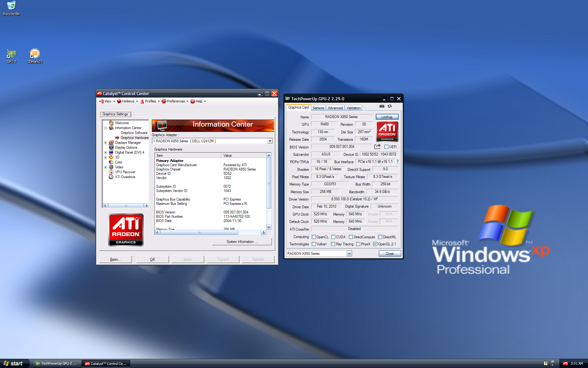Click the ATI tray icon in taskbar
Image resolution: width=588 pixels, height=368 pixels.
pyautogui.click(x=565, y=363)
